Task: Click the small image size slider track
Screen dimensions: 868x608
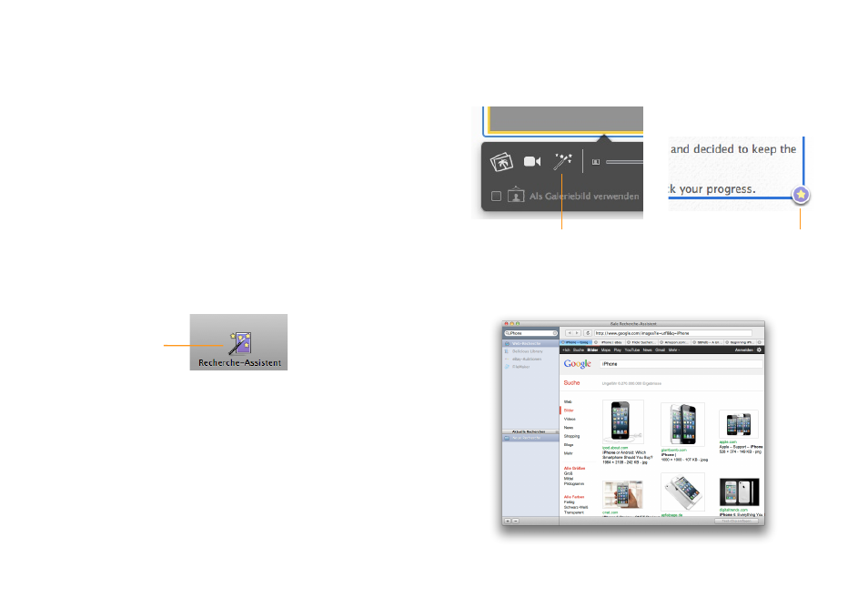Action: (x=624, y=162)
